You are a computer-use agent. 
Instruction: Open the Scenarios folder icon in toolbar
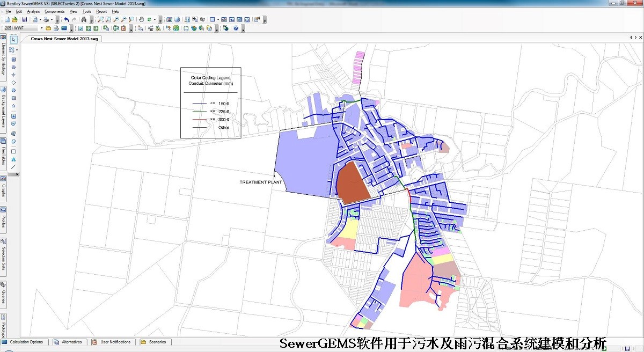click(x=48, y=28)
